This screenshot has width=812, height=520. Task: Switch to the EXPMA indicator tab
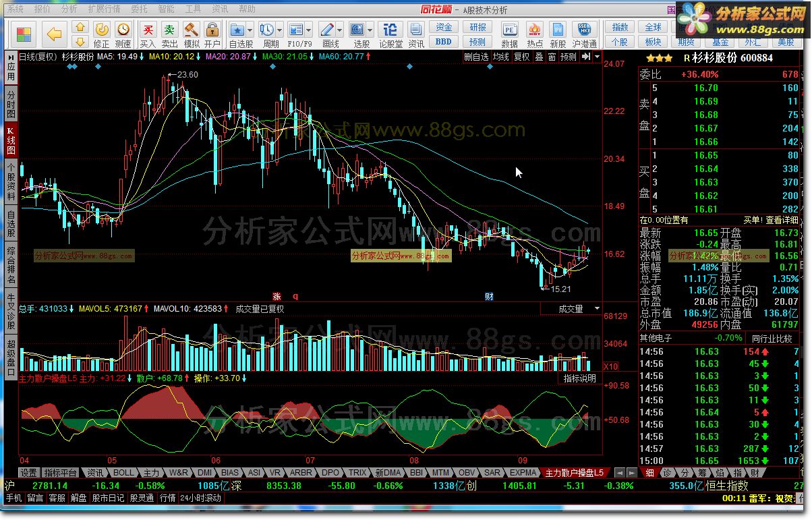click(x=523, y=473)
